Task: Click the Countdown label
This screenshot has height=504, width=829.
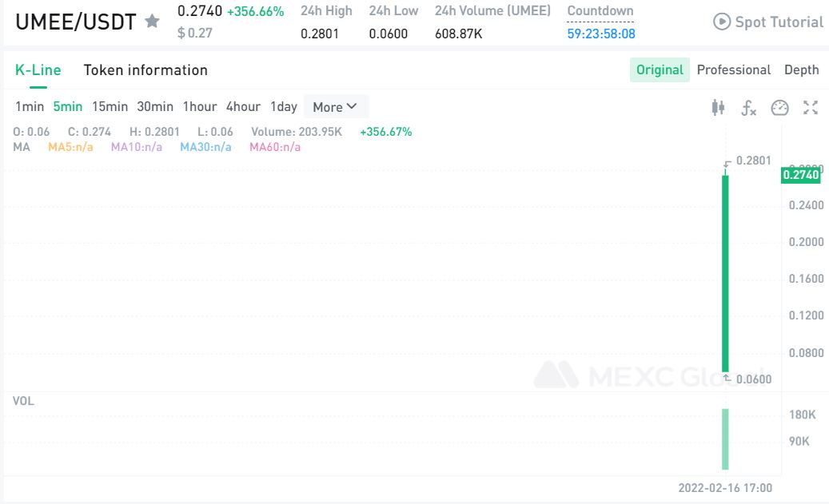Action: pos(600,10)
